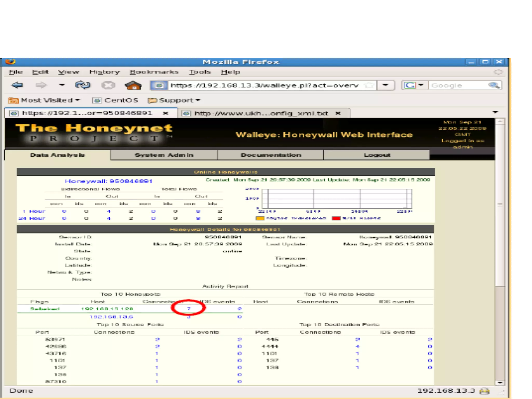Click the Back arrow navigation icon
The width and height of the screenshot is (532, 399).
17,85
